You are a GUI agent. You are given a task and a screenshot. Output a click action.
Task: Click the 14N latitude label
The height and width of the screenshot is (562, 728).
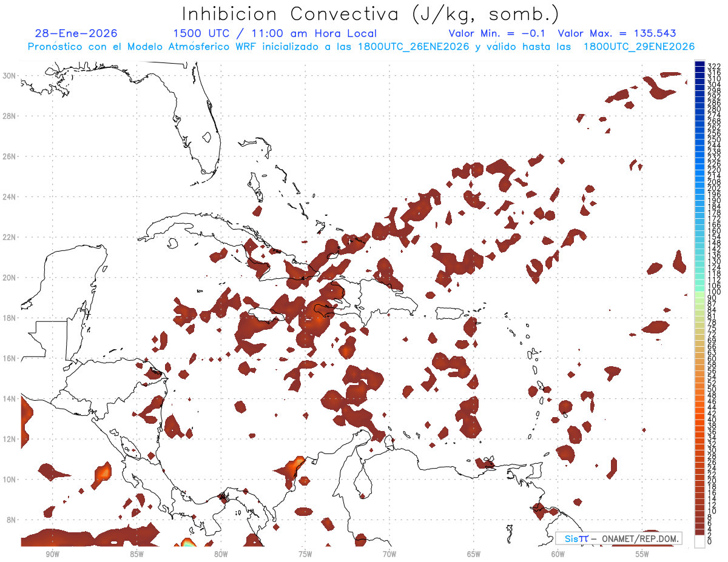[10, 398]
